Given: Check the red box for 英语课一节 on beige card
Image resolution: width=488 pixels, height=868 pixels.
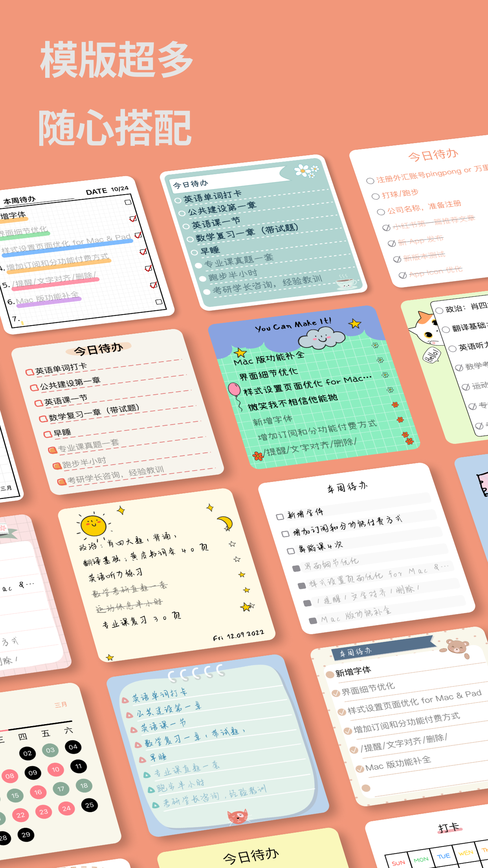Looking at the screenshot, I should click(x=39, y=403).
